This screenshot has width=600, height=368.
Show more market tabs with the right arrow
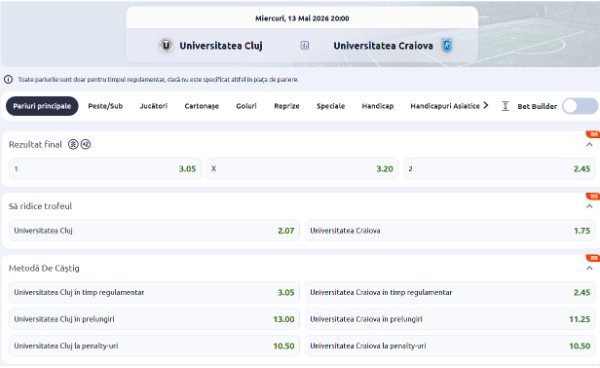point(486,106)
